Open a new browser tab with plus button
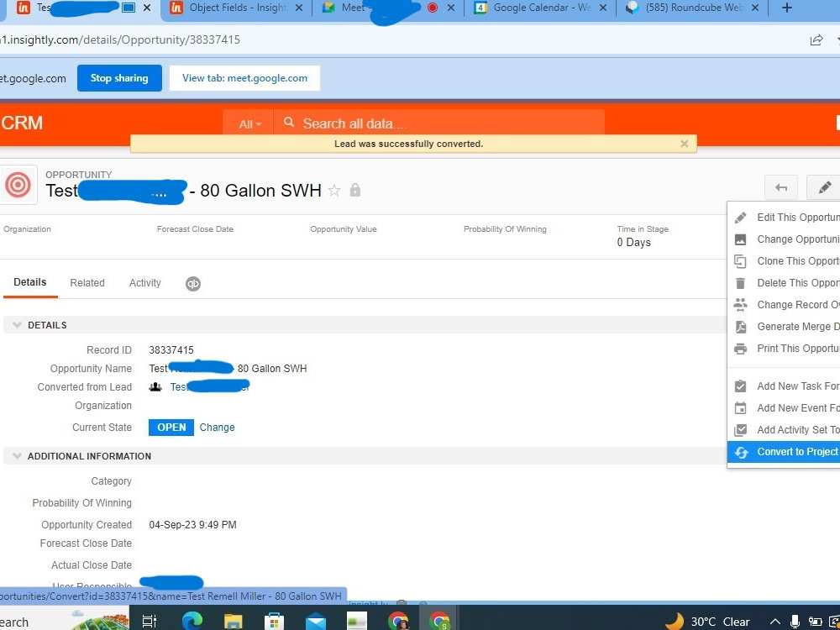Image resolution: width=840 pixels, height=630 pixels. [x=787, y=8]
